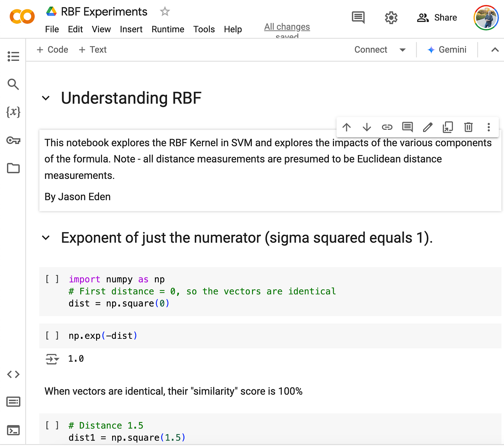
Task: Open the Runtime menu
Action: click(x=168, y=29)
